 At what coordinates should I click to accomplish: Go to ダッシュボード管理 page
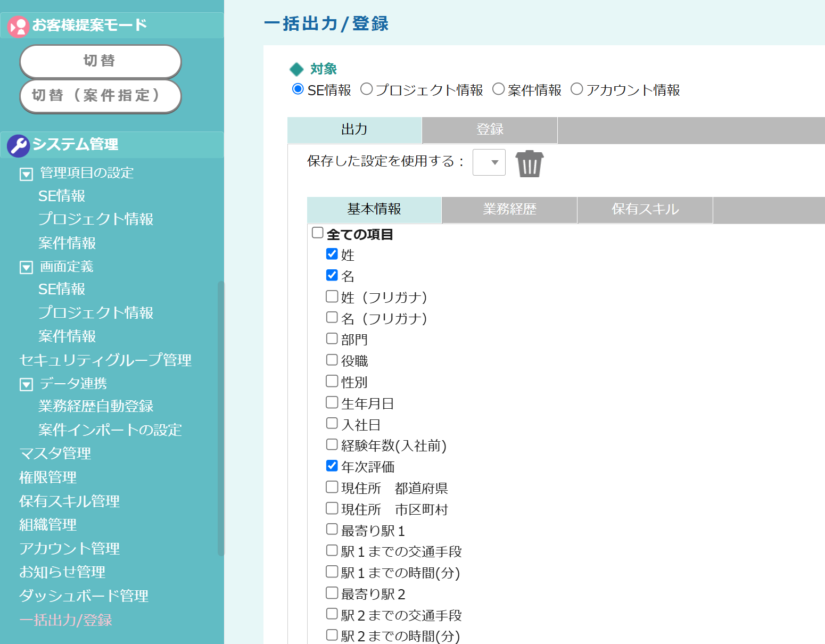[x=84, y=596]
